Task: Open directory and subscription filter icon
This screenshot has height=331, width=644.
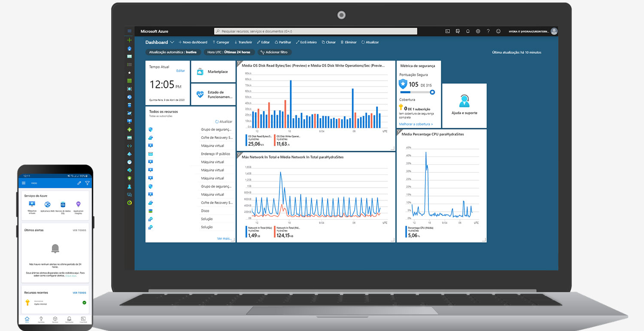Action: (458, 31)
